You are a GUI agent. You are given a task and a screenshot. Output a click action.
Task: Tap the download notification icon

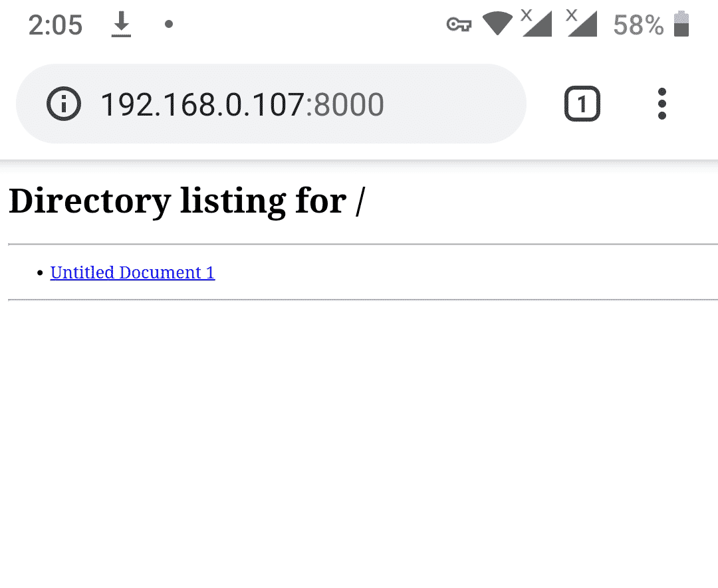[121, 25]
